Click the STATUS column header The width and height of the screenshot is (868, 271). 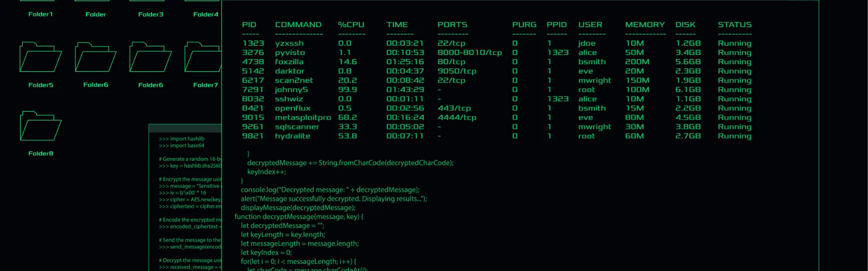point(735,25)
